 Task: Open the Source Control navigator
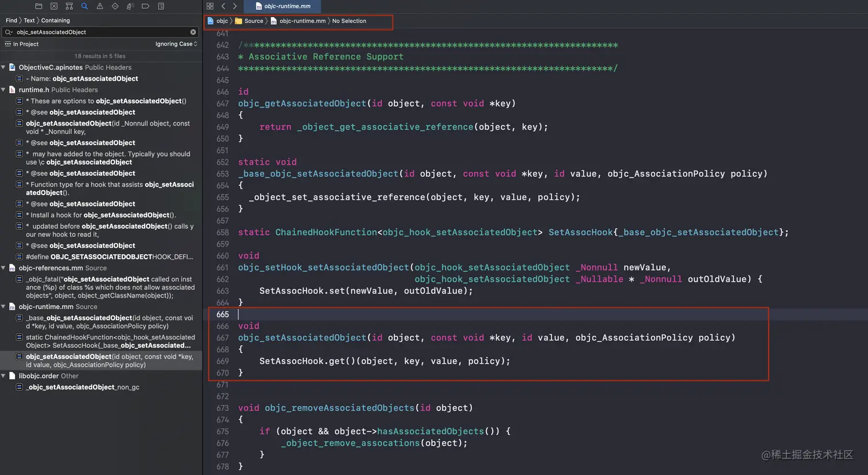tap(54, 6)
